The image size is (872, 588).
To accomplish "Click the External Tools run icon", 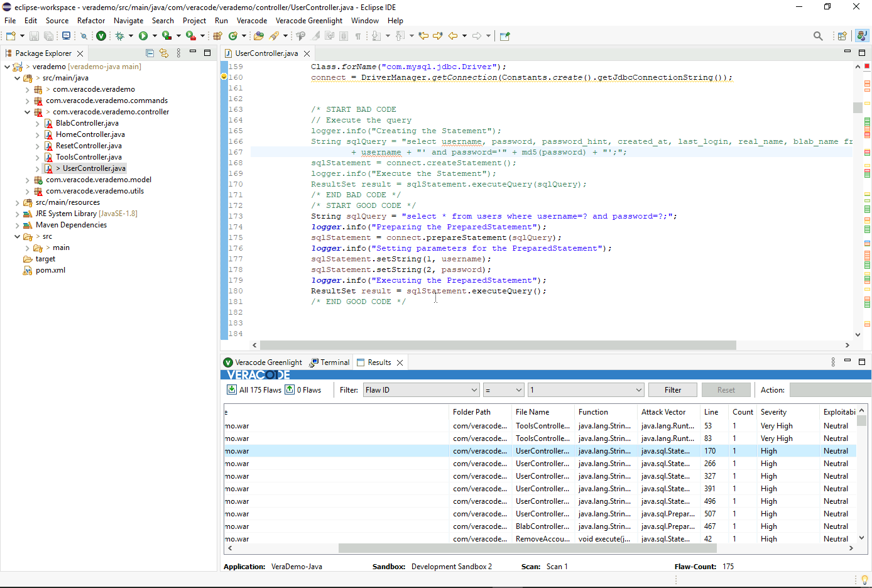I will click(190, 36).
